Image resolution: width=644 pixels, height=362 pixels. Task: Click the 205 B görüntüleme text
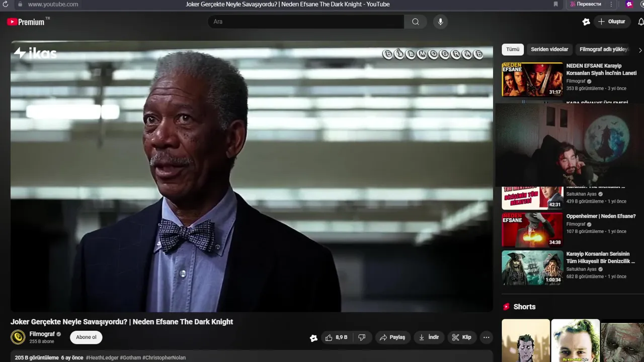pos(37,357)
